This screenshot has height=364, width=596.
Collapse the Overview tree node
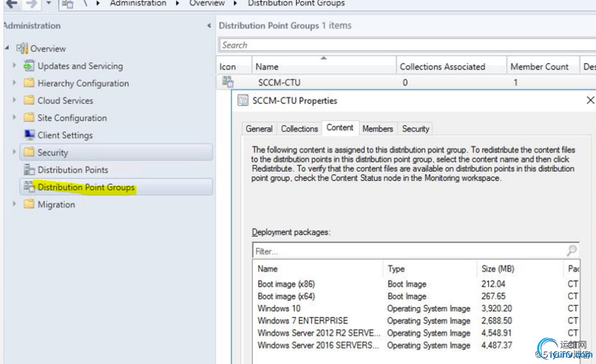click(7, 48)
